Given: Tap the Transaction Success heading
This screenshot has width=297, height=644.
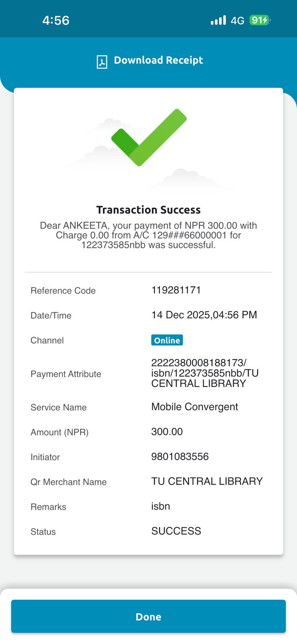Looking at the screenshot, I should coord(148,210).
